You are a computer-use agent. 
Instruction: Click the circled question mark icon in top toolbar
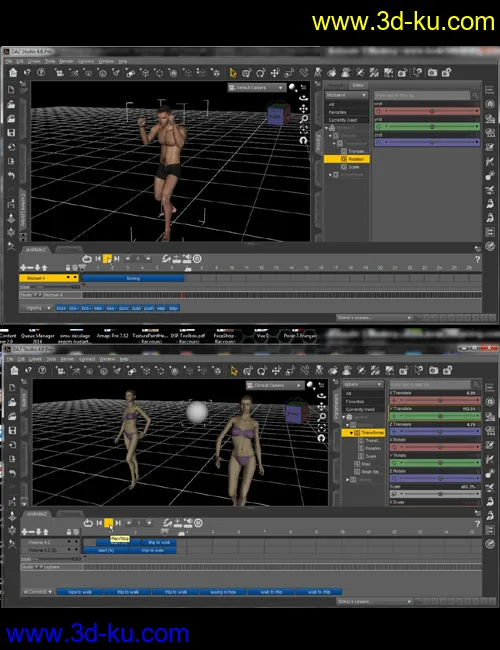pyautogui.click(x=41, y=73)
